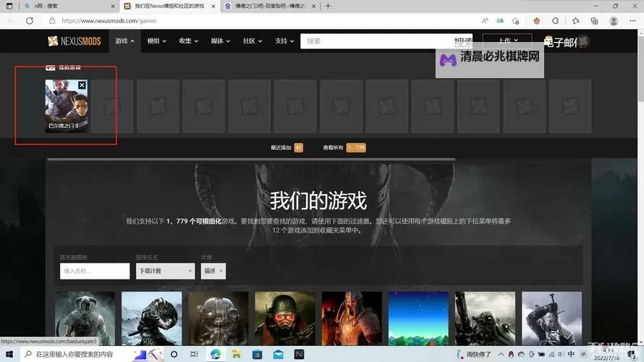The image size is (644, 362).
Task: Open the Extensions puzzle menu
Action: pos(555,20)
